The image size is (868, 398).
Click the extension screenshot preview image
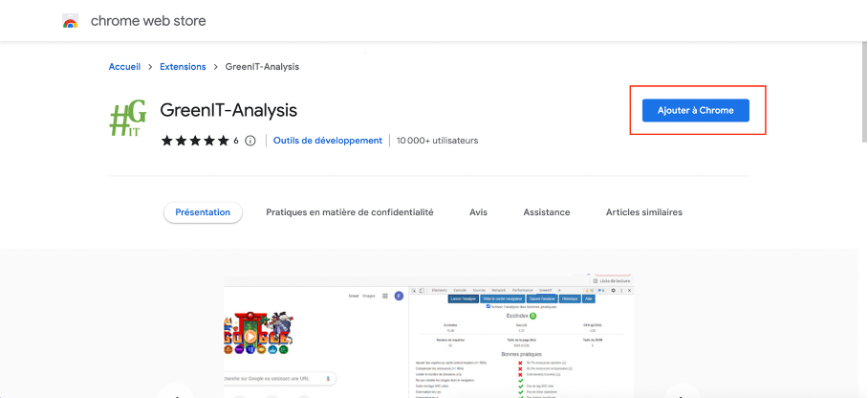coord(428,336)
